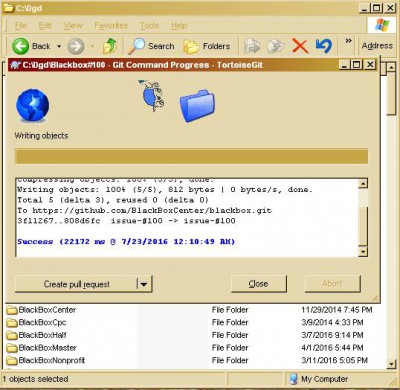Open the Back history dropdown arrow
Image resolution: width=400 pixels, height=390 pixels.
point(59,46)
